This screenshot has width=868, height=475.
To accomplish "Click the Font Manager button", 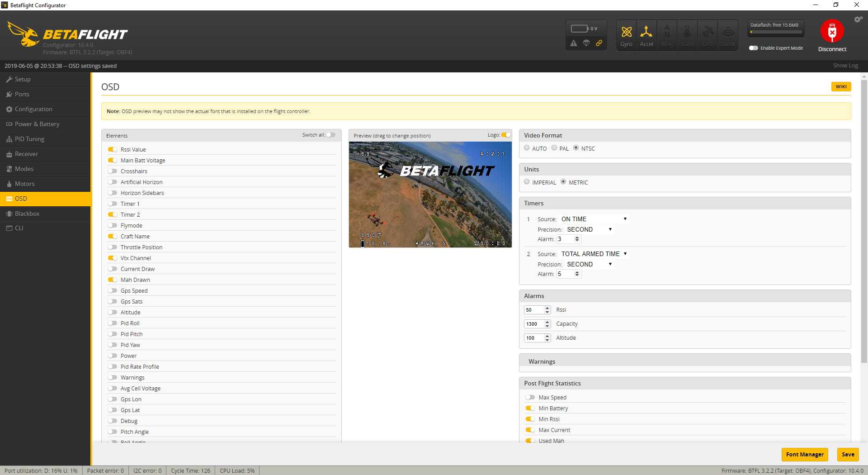I will pyautogui.click(x=805, y=454).
